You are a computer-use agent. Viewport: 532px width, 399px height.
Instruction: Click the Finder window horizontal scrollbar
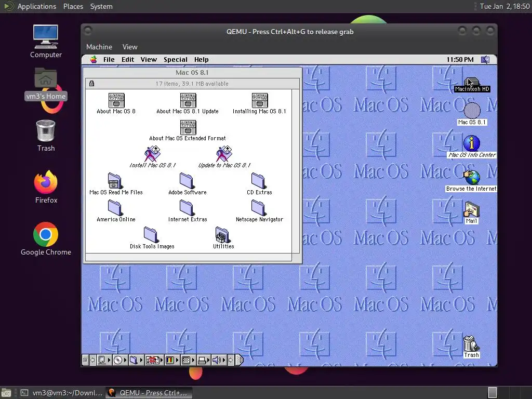(188, 258)
